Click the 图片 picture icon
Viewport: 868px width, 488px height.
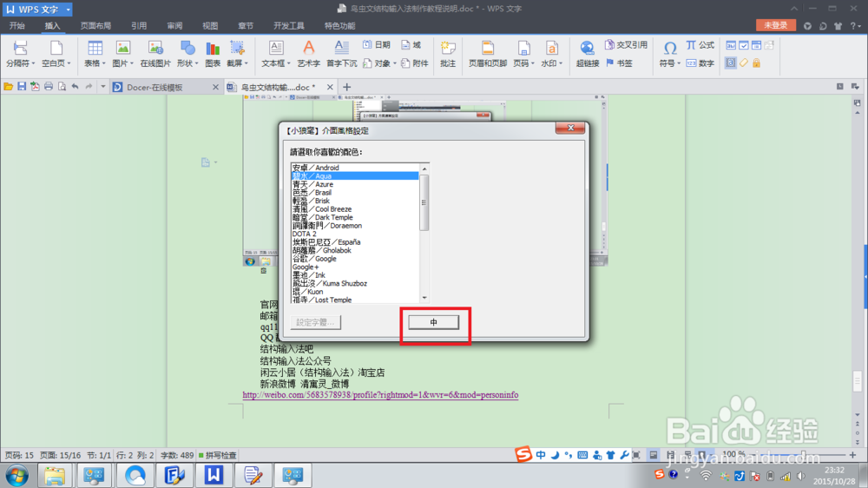[x=122, y=49]
